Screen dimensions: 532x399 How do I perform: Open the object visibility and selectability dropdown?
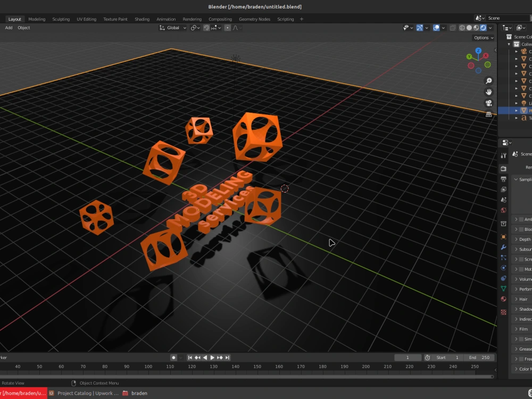coord(408,28)
